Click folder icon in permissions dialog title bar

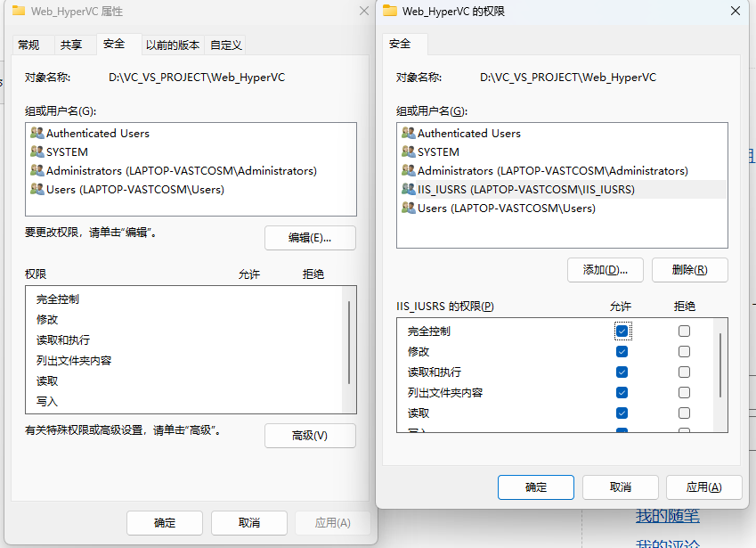pos(390,11)
